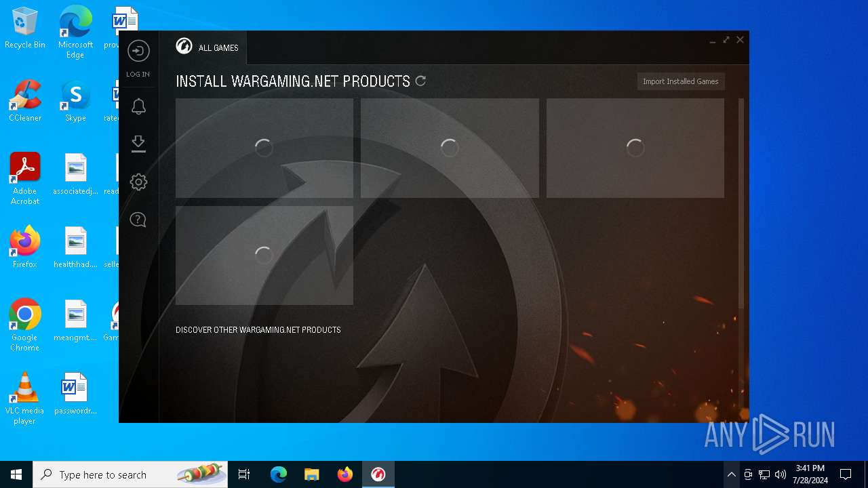Open the Firefox desktop shortcut

coord(25,247)
